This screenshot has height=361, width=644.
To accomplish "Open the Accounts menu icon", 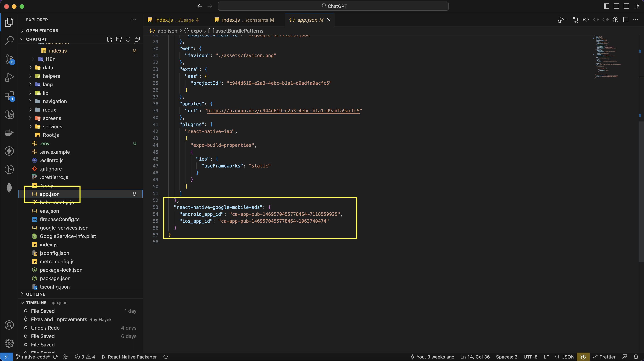I will (x=9, y=325).
